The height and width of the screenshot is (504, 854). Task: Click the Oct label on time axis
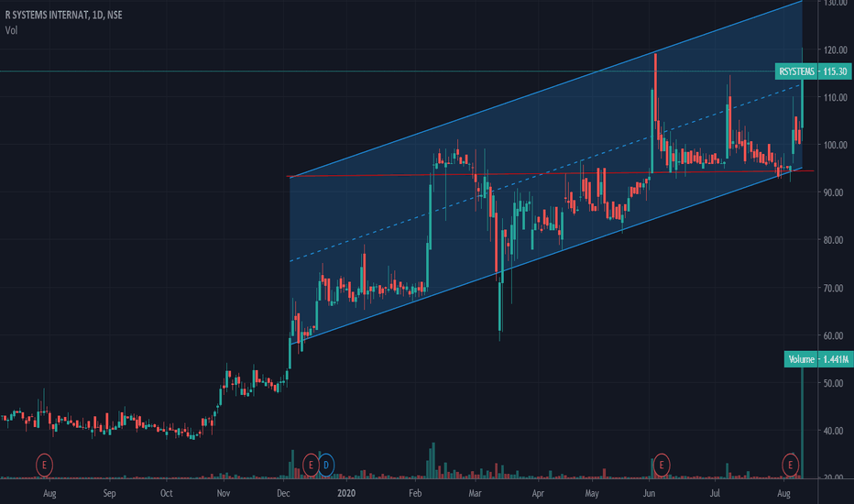(166, 493)
